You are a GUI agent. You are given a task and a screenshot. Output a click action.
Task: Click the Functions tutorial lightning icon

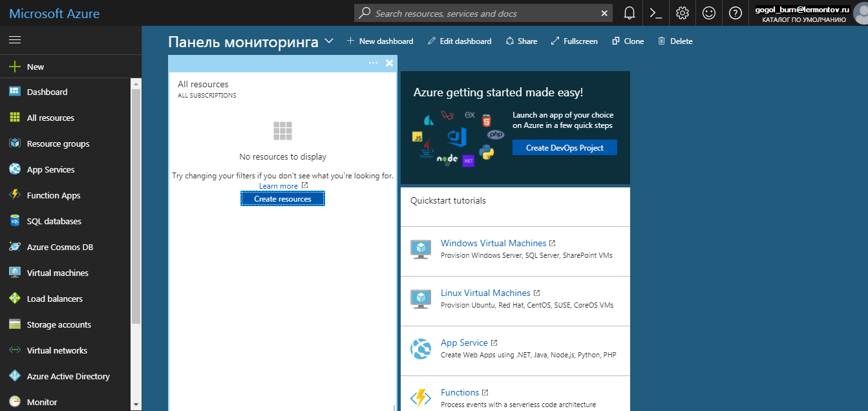coord(421,398)
